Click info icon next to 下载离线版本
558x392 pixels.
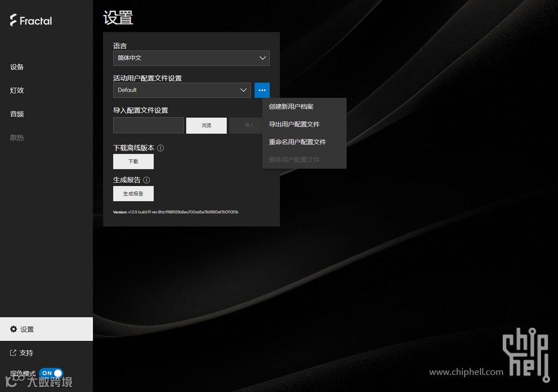pos(161,148)
